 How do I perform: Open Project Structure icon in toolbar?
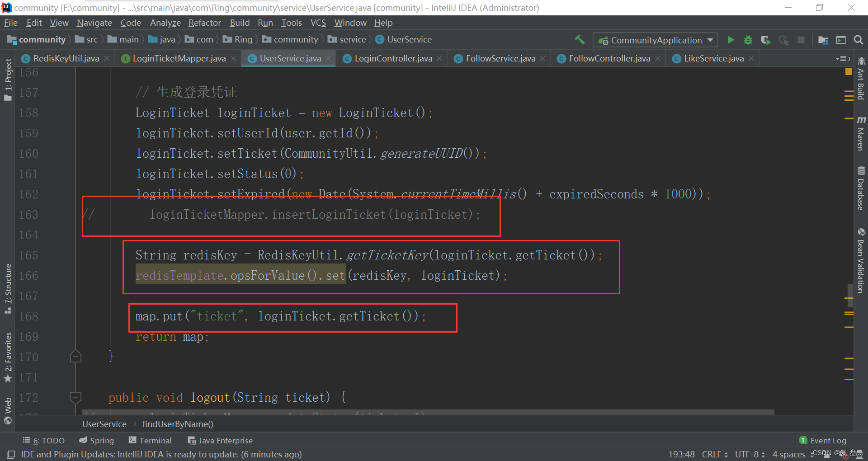[x=823, y=40]
